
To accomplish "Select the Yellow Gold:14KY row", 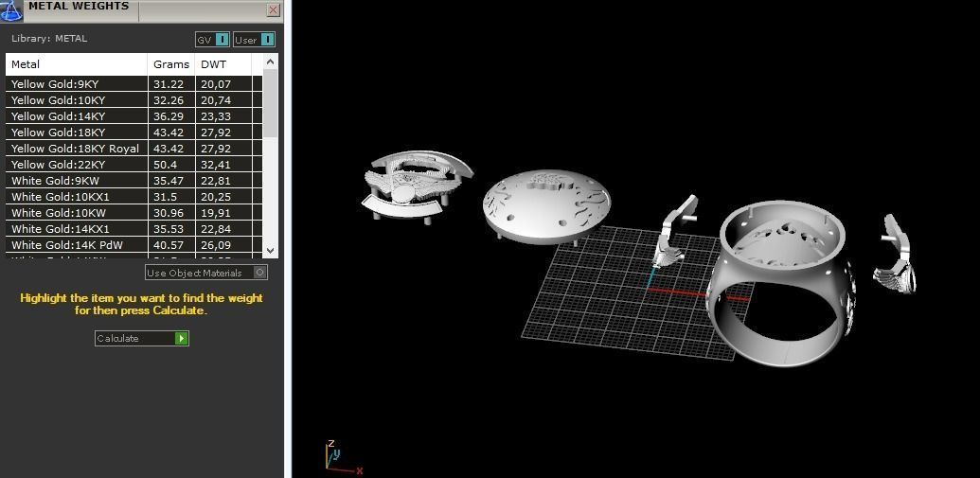I will tap(134, 116).
